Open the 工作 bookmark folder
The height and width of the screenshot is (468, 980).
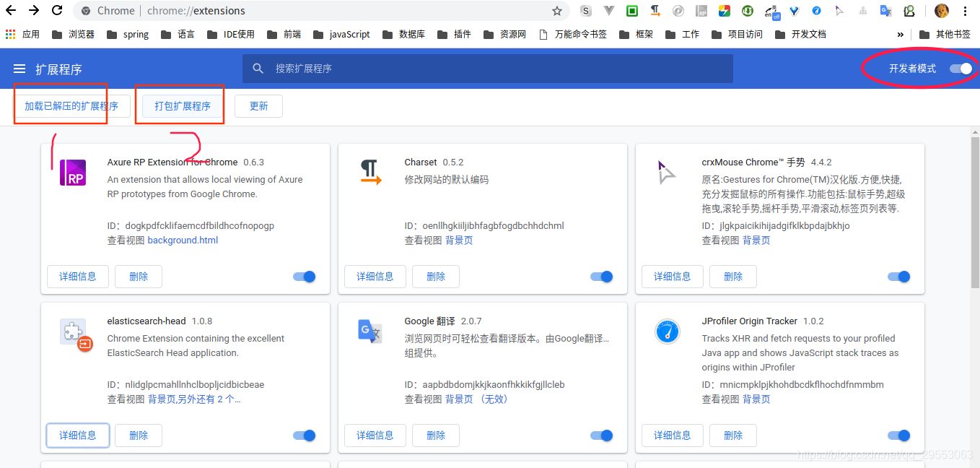pos(683,34)
